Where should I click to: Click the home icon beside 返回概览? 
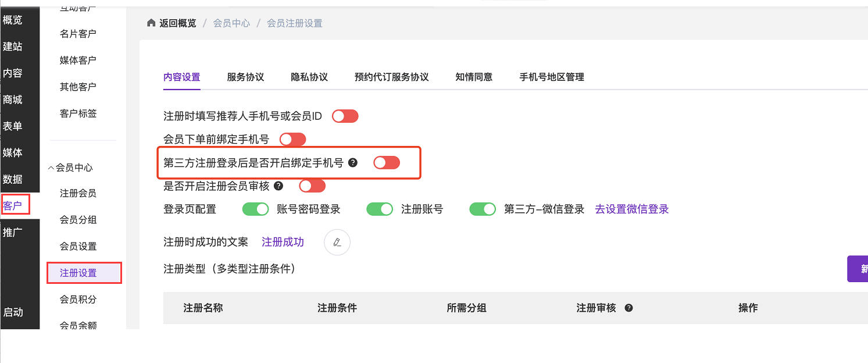pyautogui.click(x=151, y=23)
